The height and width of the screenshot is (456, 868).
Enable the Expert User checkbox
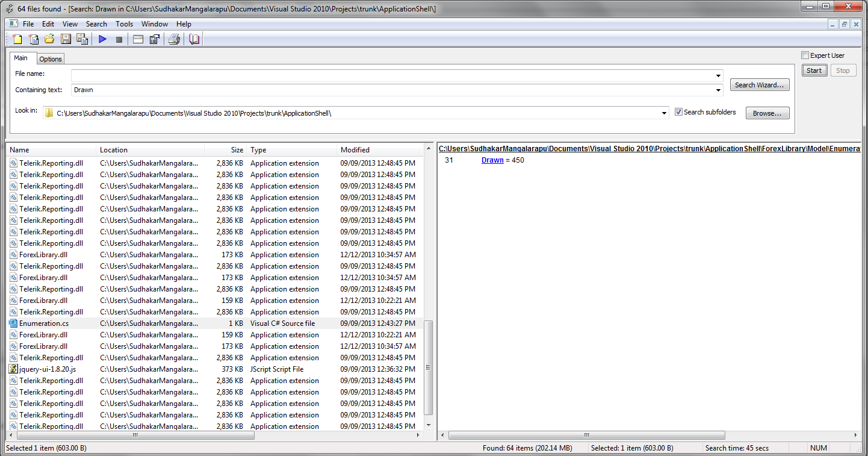805,55
